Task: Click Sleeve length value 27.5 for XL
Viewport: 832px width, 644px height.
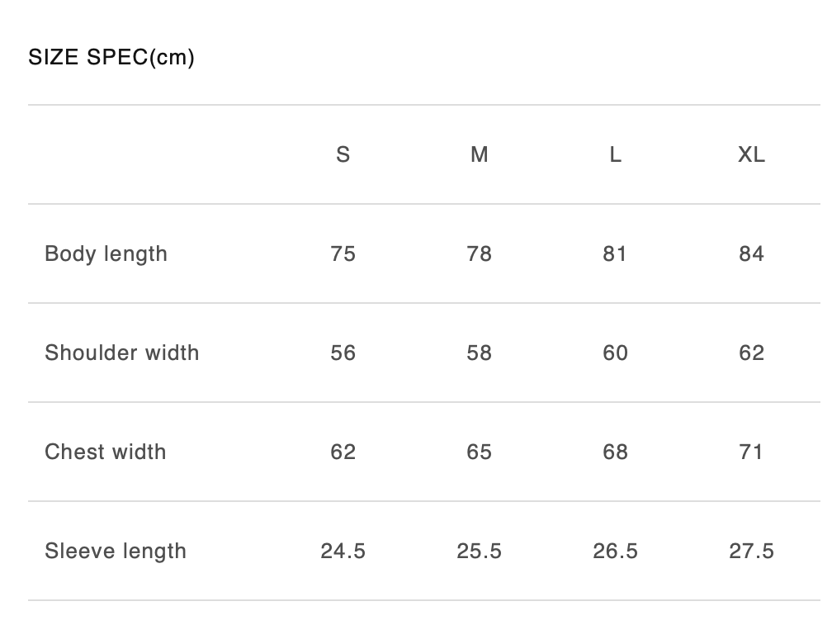Action: coord(751,551)
